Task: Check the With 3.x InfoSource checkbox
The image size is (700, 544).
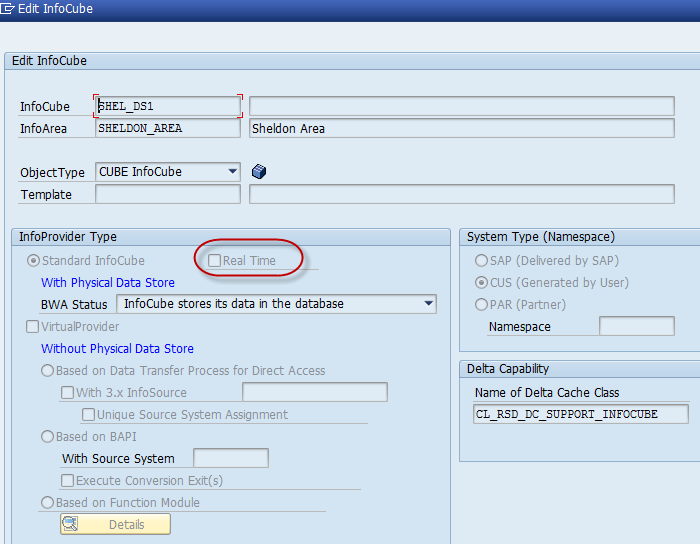Action: [67, 393]
